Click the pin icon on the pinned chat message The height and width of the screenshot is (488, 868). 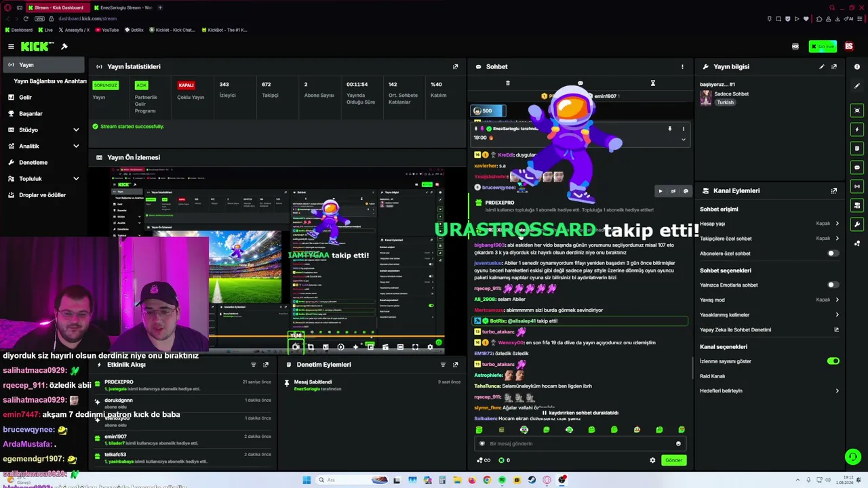(x=669, y=129)
